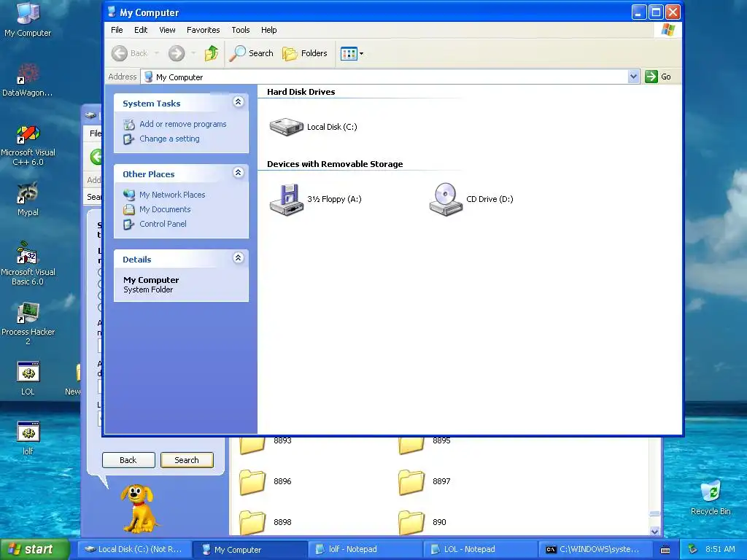The image size is (747, 560).
Task: Open Forward history dropdown arrow
Action: [x=193, y=53]
